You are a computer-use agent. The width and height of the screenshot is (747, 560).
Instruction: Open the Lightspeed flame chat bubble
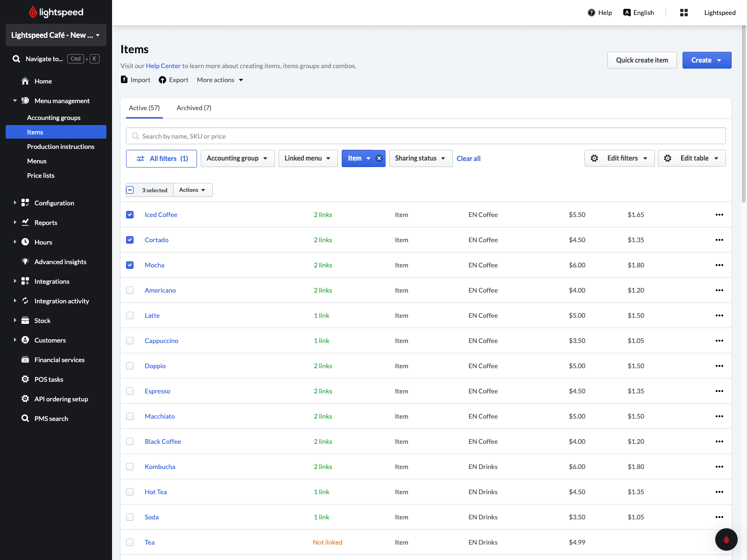point(726,539)
